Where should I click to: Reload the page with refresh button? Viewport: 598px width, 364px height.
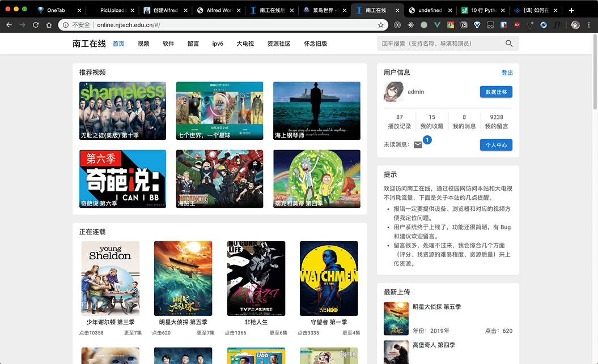click(36, 25)
